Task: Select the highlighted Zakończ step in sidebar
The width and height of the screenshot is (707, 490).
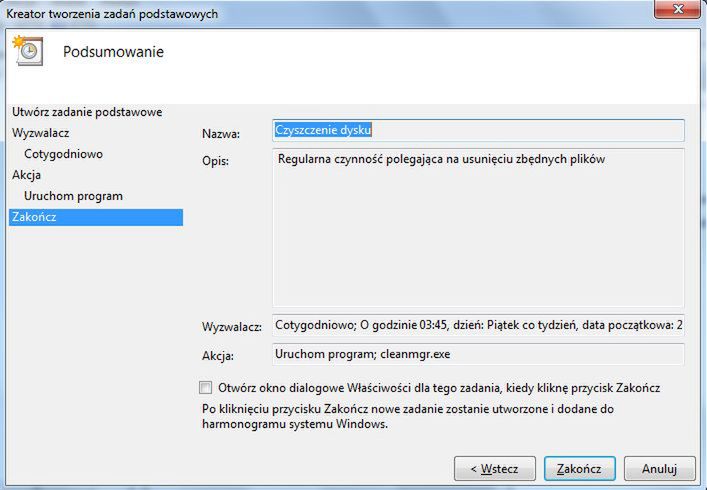Action: coord(96,217)
